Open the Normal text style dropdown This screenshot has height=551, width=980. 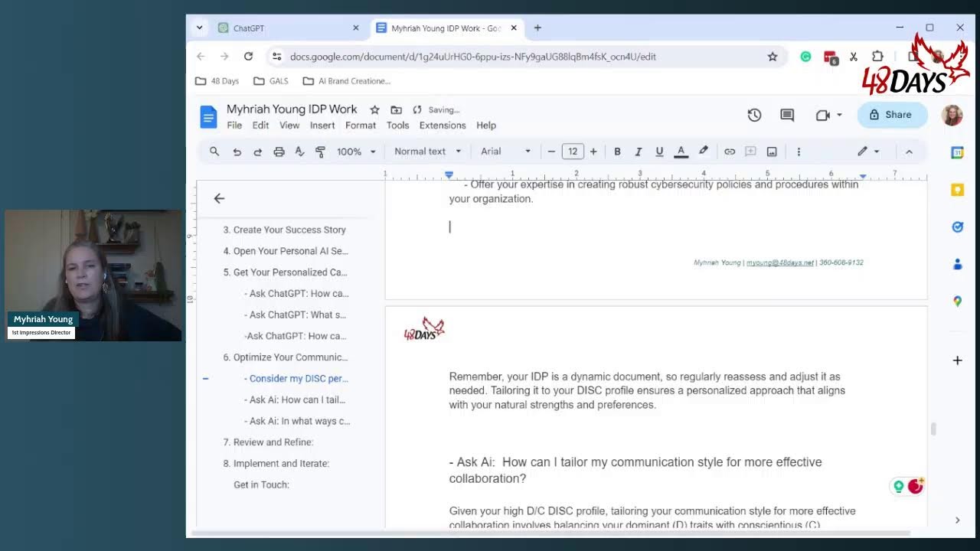click(427, 152)
